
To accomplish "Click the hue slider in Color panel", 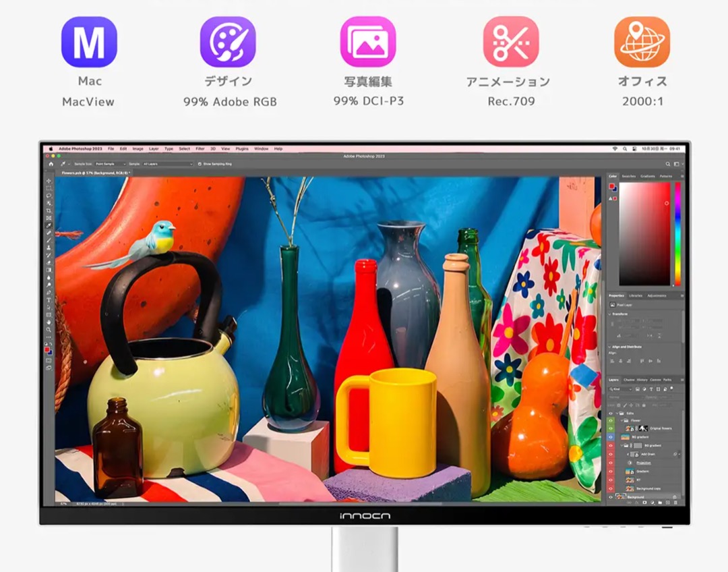I will 678,234.
